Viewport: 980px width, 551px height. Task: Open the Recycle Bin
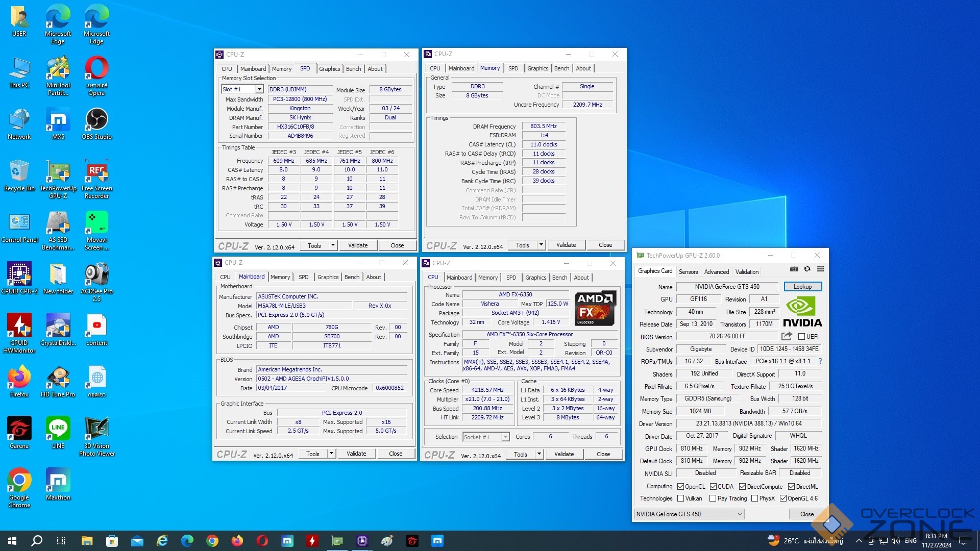tap(19, 176)
